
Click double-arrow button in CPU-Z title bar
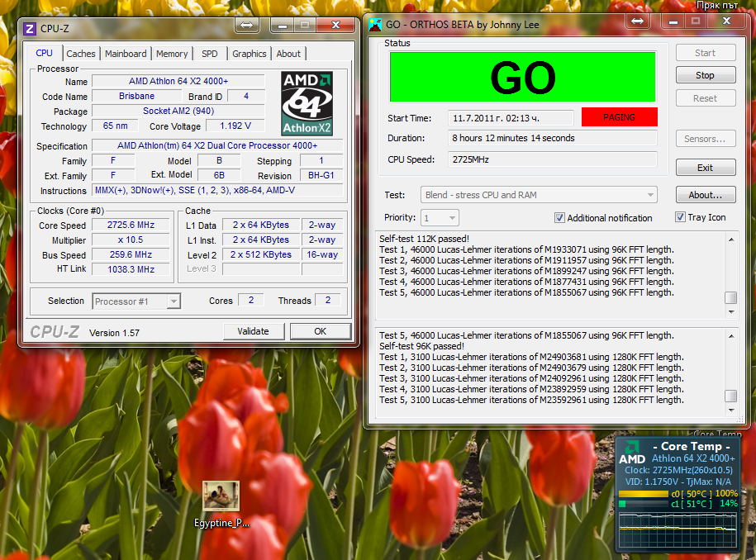[247, 26]
